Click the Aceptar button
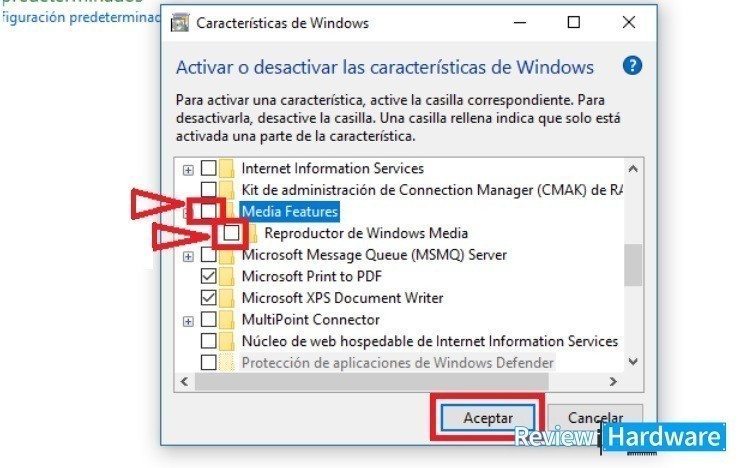Viewport: 739px width, 468px height. (487, 418)
